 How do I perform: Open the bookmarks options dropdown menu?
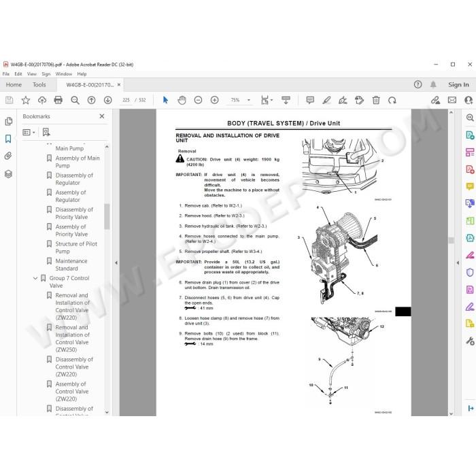pos(29,133)
